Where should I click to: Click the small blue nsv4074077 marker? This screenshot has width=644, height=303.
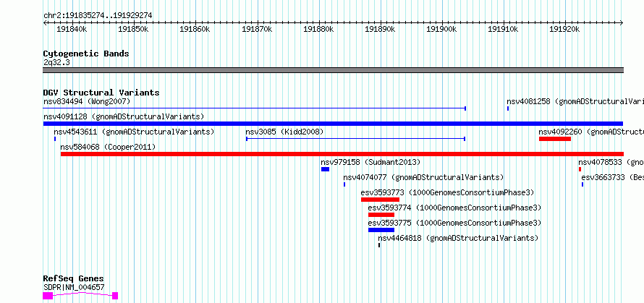click(344, 184)
